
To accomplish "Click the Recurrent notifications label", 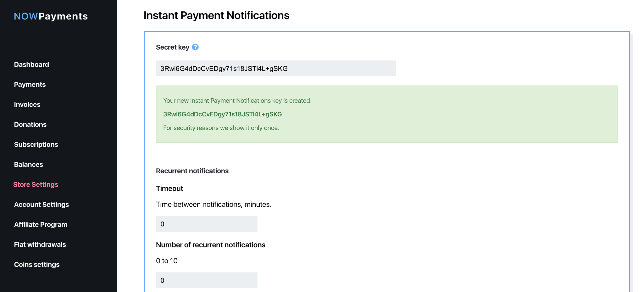I will tap(192, 171).
